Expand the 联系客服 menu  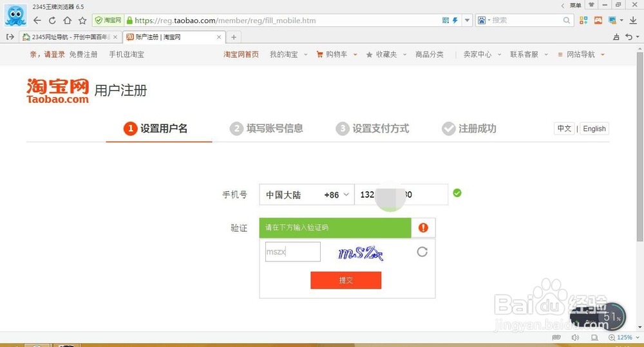pyautogui.click(x=546, y=54)
